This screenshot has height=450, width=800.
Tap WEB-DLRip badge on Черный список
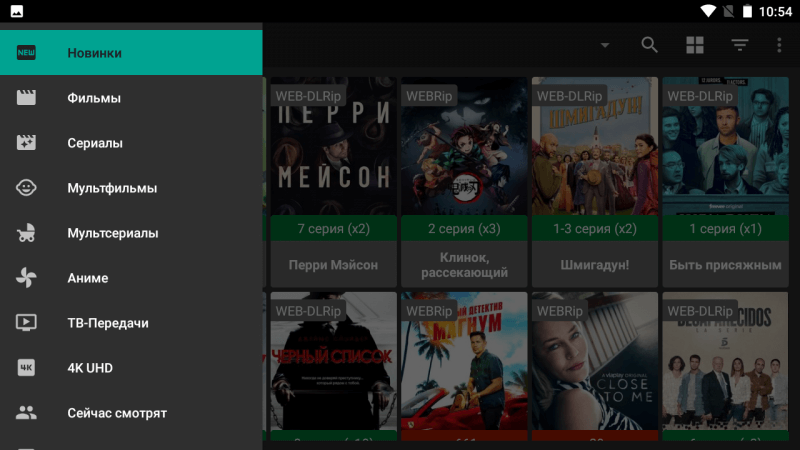tap(308, 311)
